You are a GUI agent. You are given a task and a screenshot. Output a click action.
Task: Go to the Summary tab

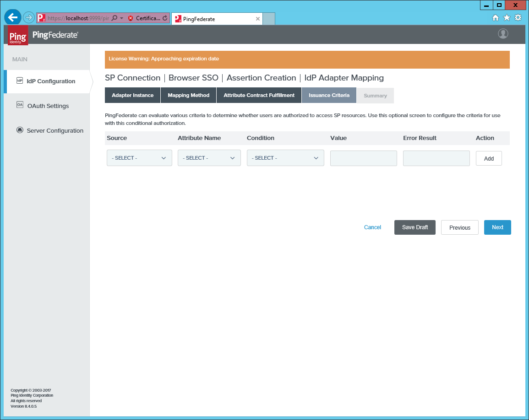[x=375, y=96]
